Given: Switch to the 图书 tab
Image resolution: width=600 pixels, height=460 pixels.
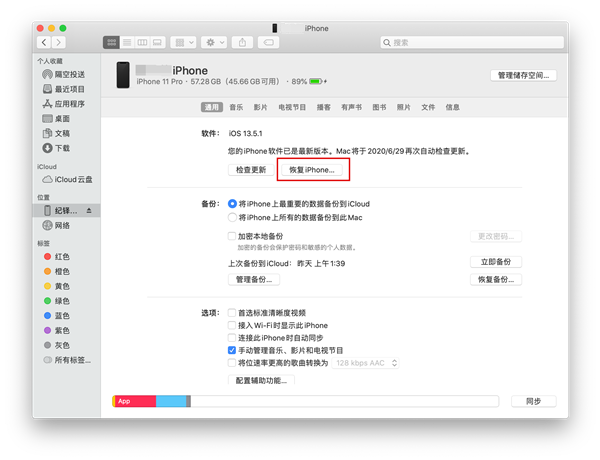Looking at the screenshot, I should click(379, 107).
